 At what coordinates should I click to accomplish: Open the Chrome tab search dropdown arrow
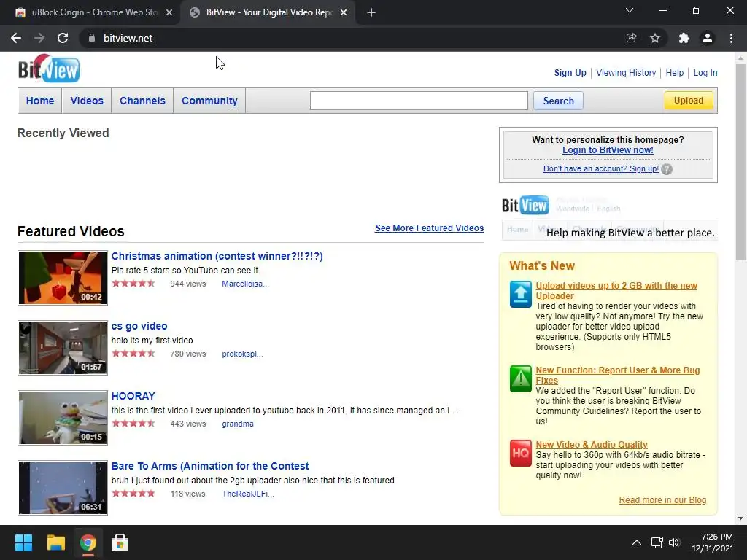pos(630,10)
